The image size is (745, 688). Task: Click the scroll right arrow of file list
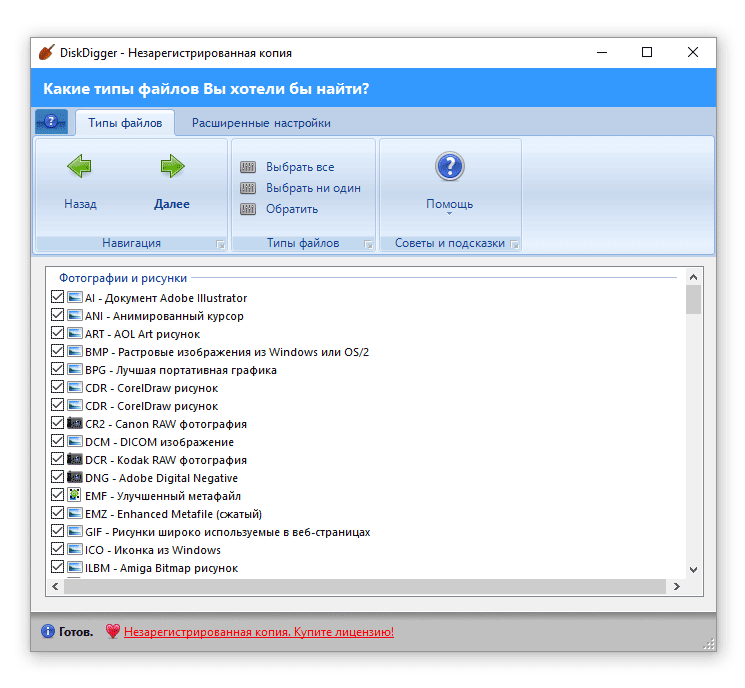(677, 586)
